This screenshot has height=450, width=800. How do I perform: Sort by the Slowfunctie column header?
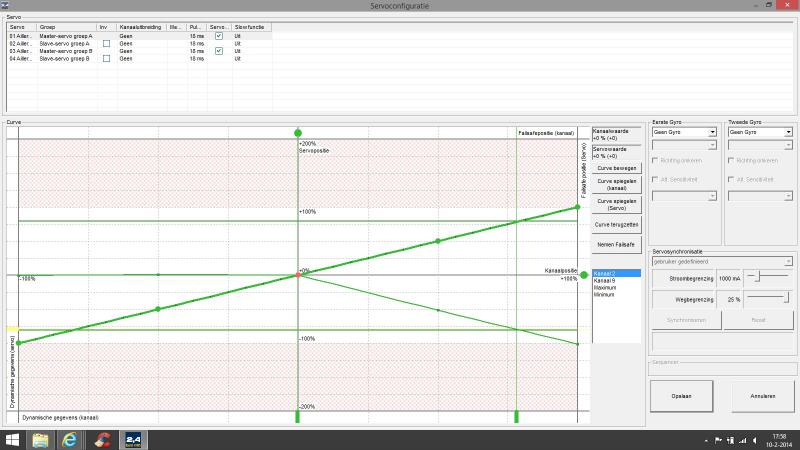252,27
